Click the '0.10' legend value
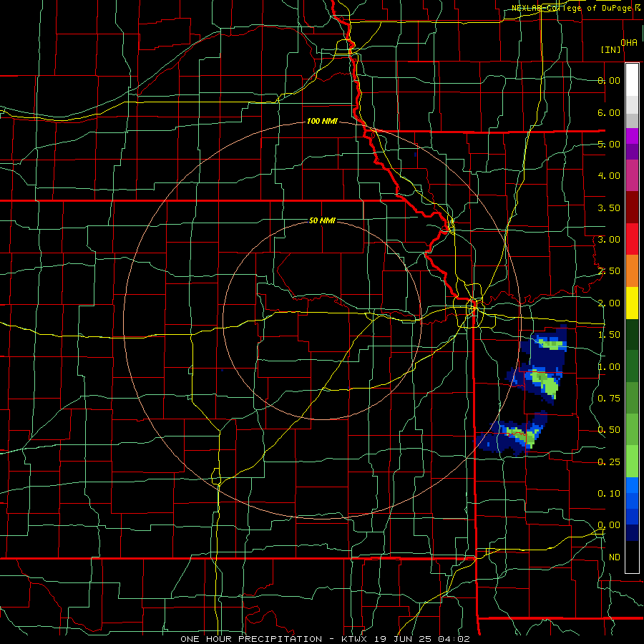This screenshot has width=644, height=644. click(609, 494)
